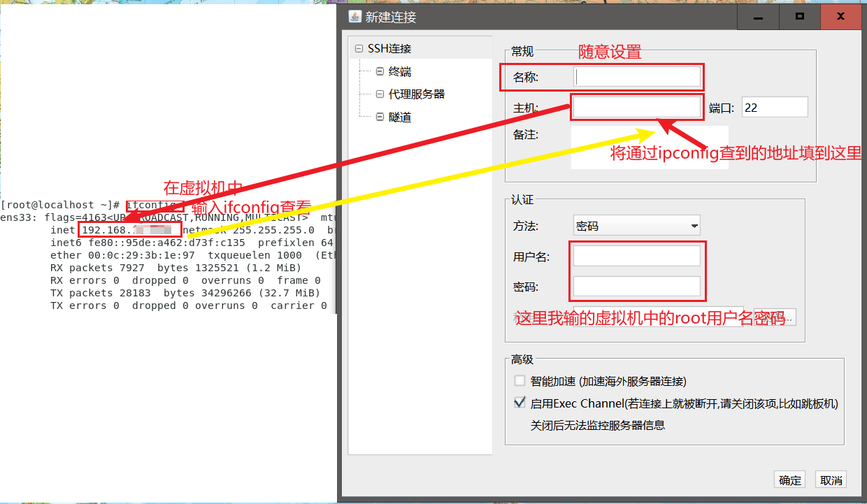Confirm with the 确定 button
The width and height of the screenshot is (867, 504).
(x=790, y=480)
